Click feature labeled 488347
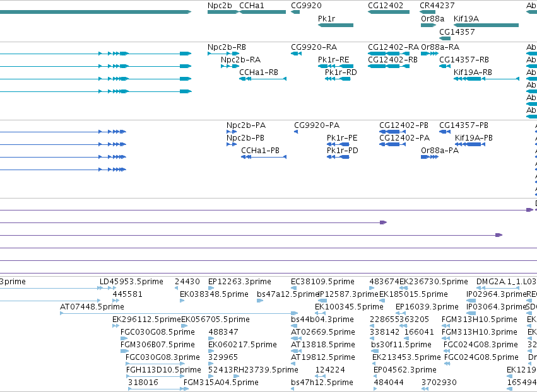Image resolution: width=537 pixels, height=392 pixels. pyautogui.click(x=223, y=333)
